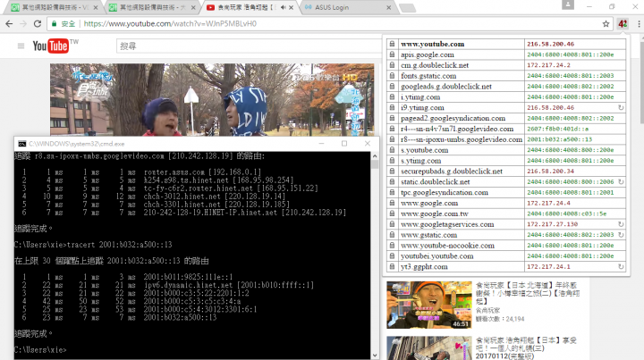Close the cmd.exe window
Screen dimensions: 644x360
(368, 144)
